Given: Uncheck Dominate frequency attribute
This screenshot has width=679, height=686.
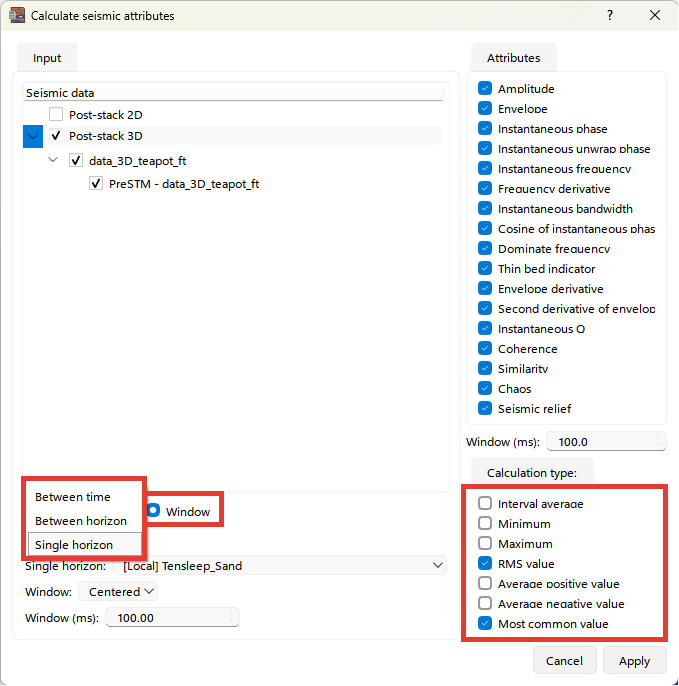Looking at the screenshot, I should (x=485, y=248).
